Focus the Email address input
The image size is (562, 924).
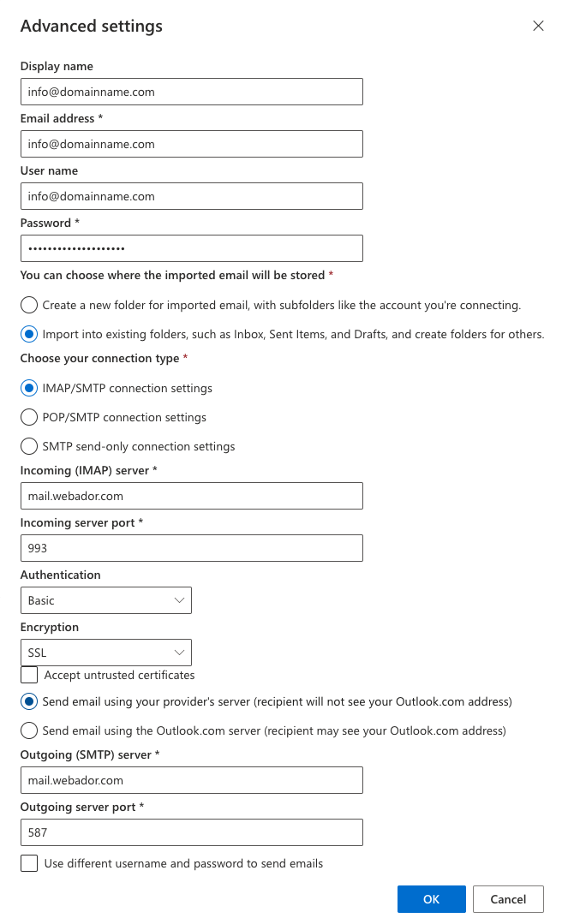[191, 144]
